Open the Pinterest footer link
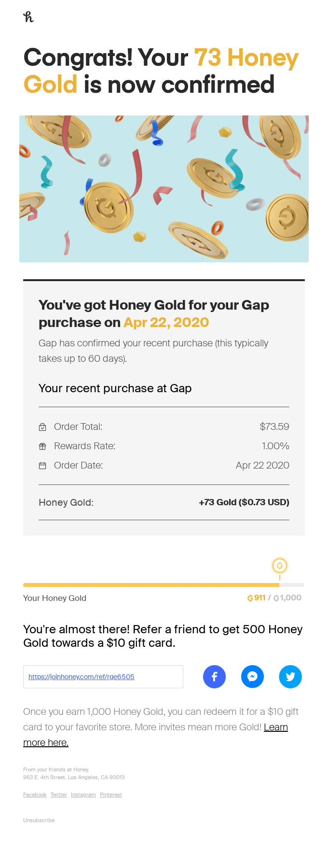328x868 pixels. point(110,795)
